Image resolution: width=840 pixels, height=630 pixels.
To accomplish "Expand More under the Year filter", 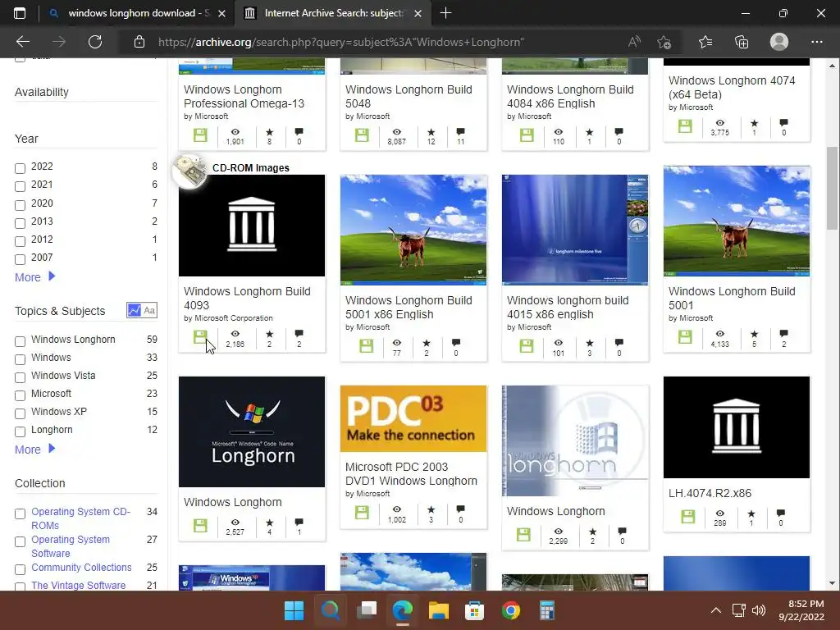I will 34,277.
